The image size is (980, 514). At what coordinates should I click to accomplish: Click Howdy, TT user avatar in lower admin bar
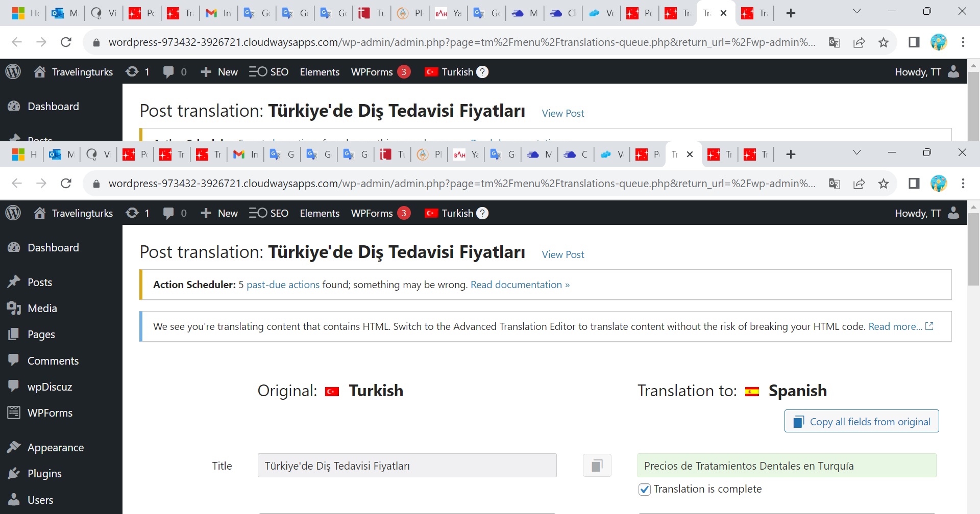953,213
